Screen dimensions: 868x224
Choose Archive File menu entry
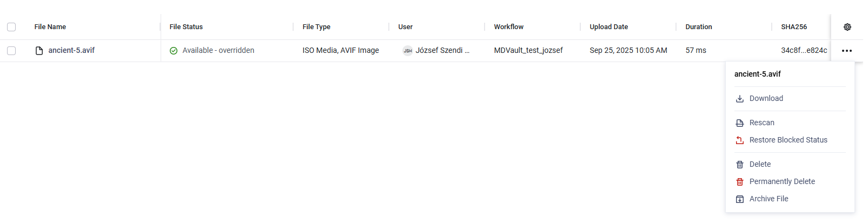768,199
